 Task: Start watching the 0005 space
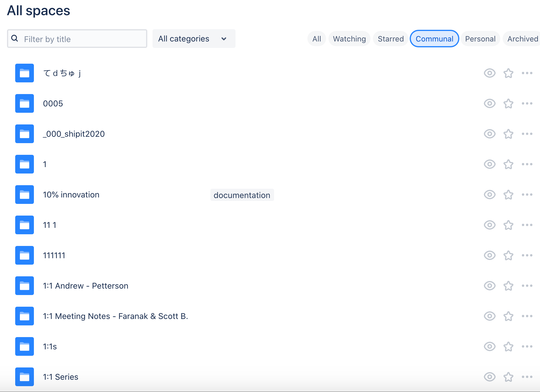489,103
